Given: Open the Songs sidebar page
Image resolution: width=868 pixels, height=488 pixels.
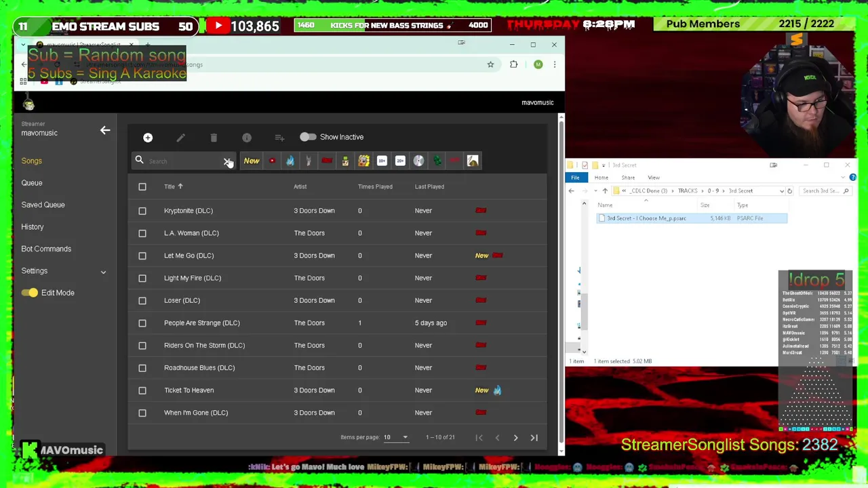Looking at the screenshot, I should (x=31, y=161).
